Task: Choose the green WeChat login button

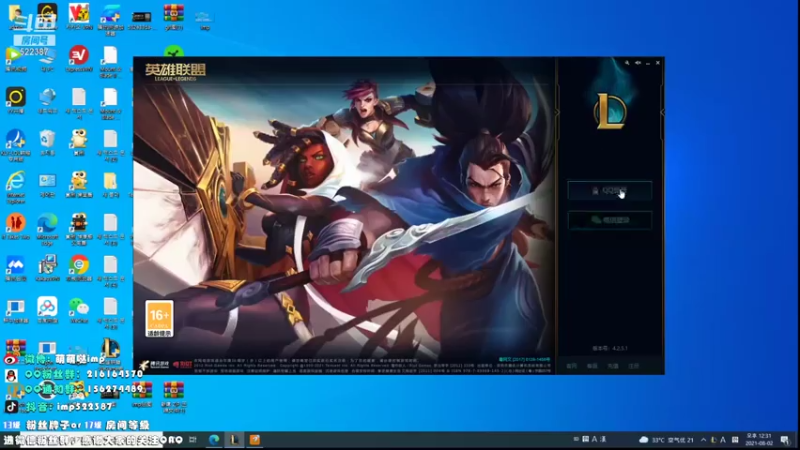Action: pos(610,220)
